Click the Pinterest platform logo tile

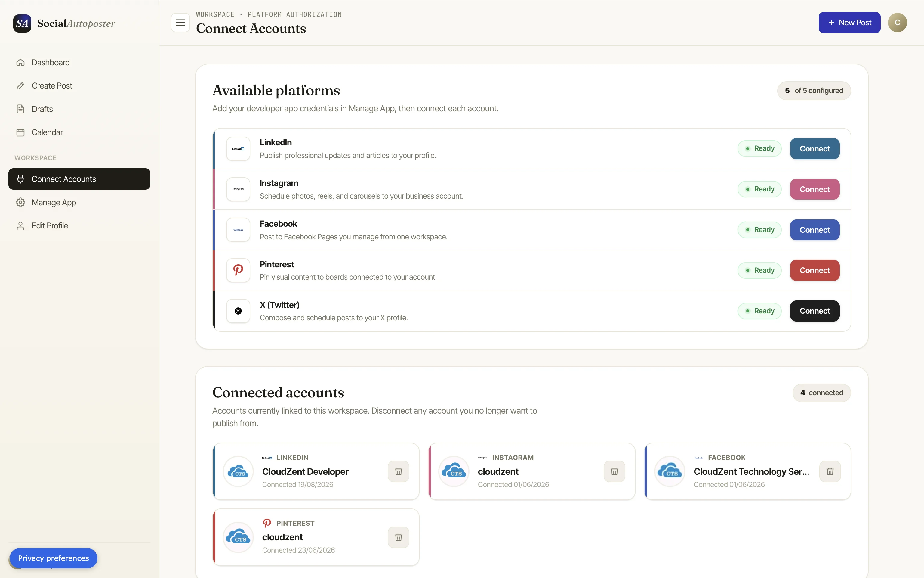pyautogui.click(x=238, y=270)
